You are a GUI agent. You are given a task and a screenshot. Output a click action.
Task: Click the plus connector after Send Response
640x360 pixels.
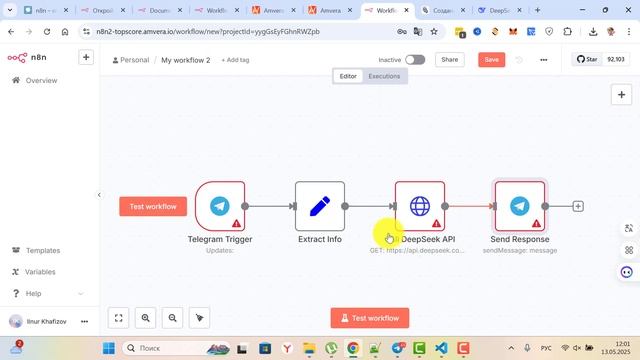578,206
